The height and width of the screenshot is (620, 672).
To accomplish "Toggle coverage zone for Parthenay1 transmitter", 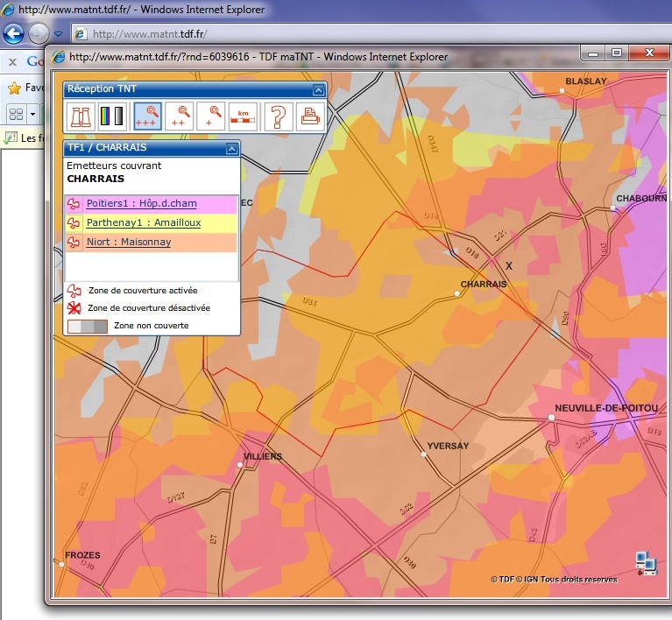I will (x=74, y=222).
